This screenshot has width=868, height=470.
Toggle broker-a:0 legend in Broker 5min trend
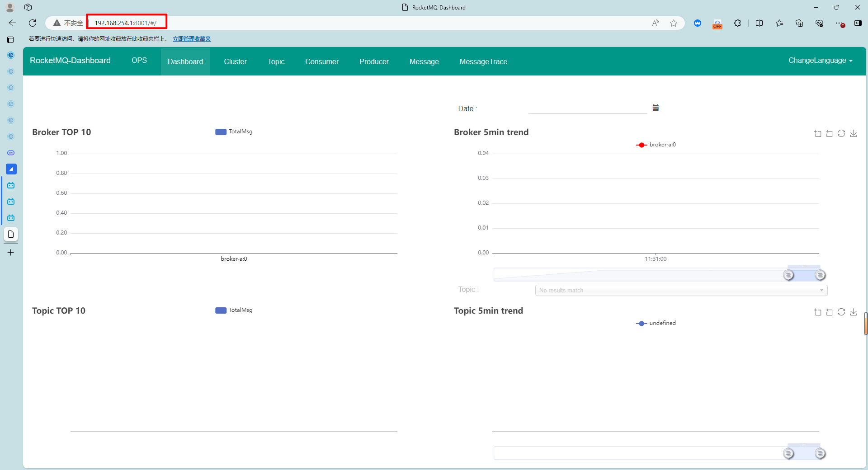click(x=656, y=145)
